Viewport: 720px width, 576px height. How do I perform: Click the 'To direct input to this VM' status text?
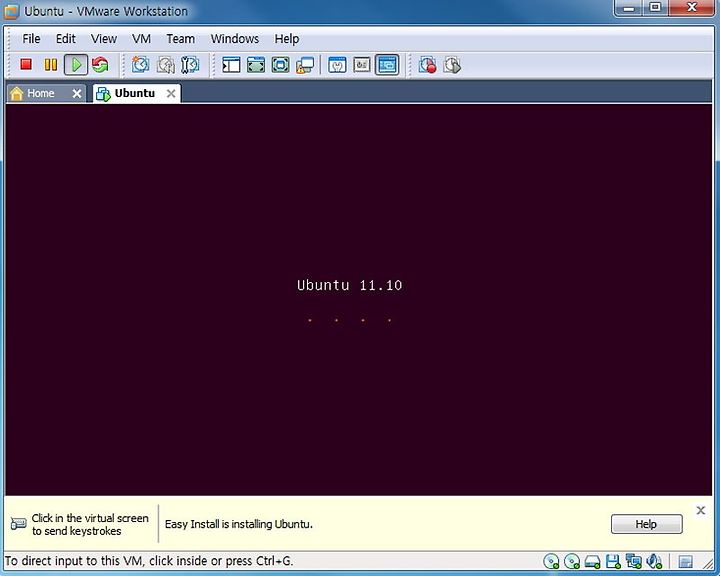click(149, 561)
